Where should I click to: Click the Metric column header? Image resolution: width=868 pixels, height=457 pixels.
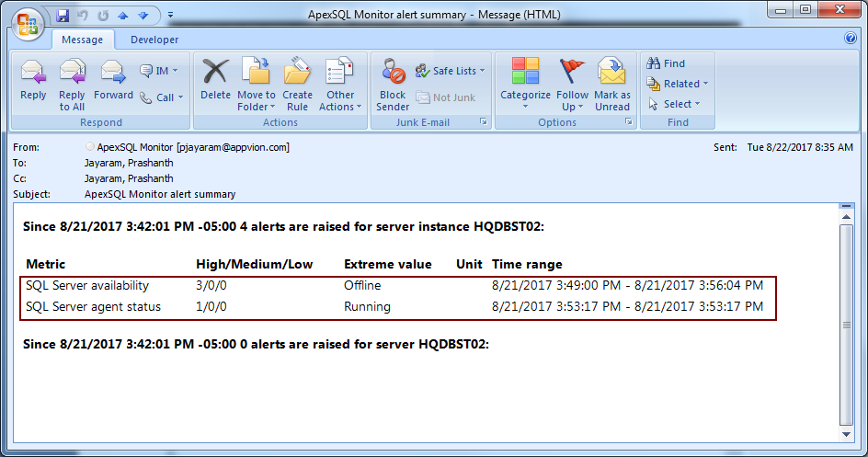tap(45, 265)
